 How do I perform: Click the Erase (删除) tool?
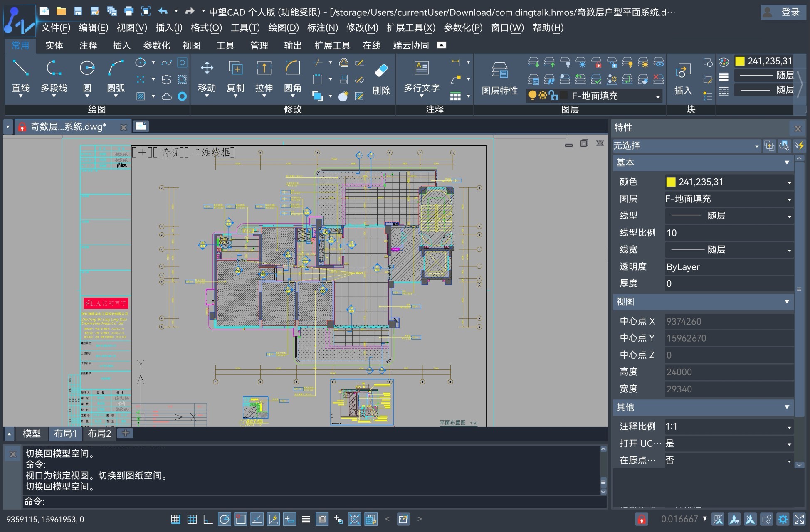[x=381, y=79]
